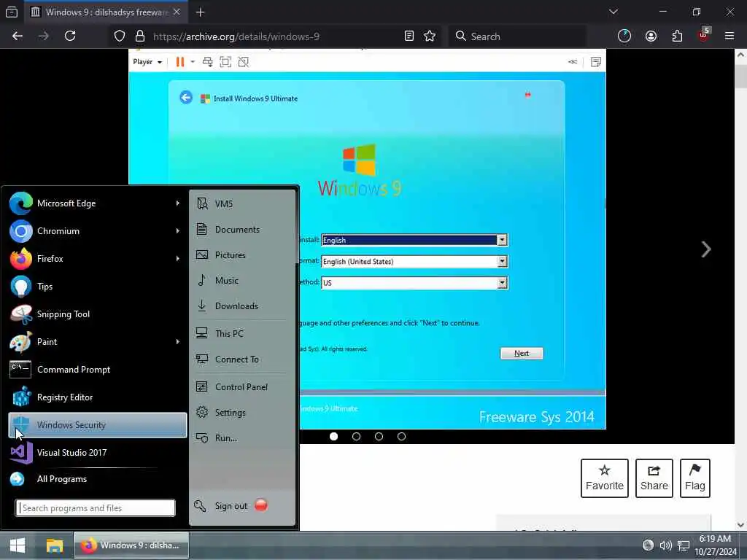Open the List all tabs dropdown

[614, 12]
